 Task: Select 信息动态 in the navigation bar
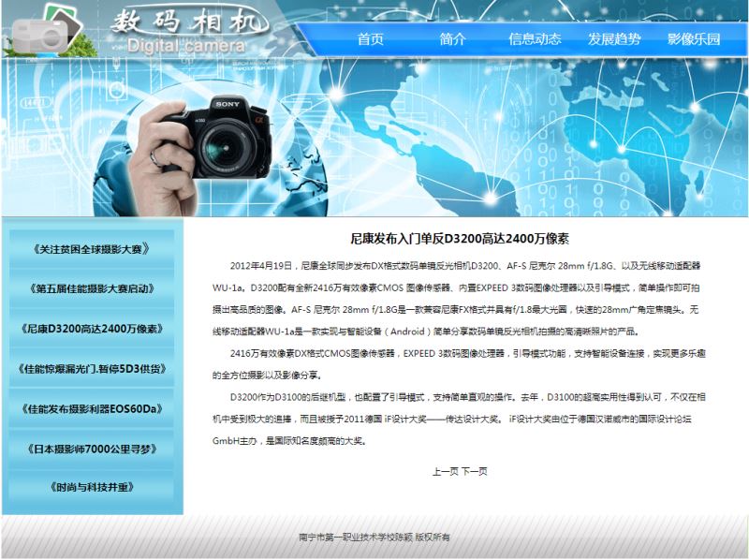tap(535, 39)
